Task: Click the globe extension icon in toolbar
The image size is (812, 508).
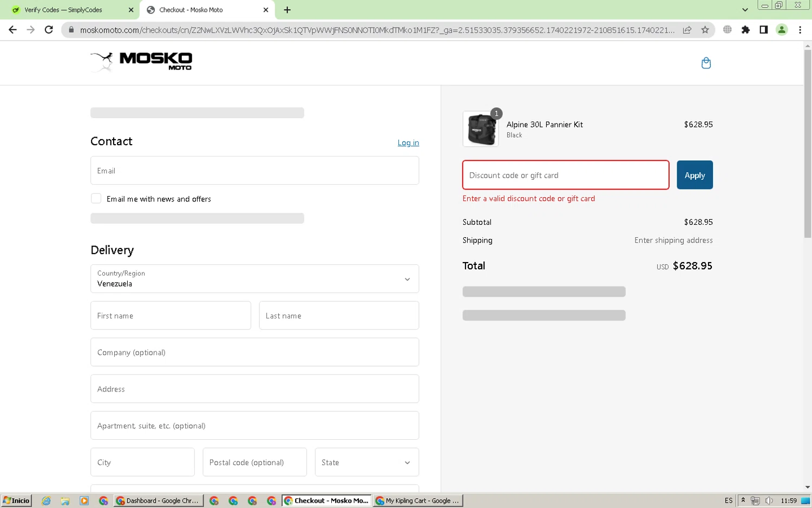Action: [728, 30]
